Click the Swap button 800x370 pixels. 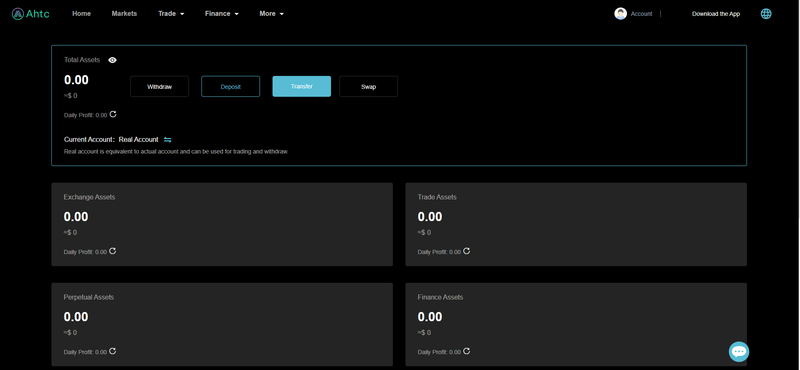(368, 87)
